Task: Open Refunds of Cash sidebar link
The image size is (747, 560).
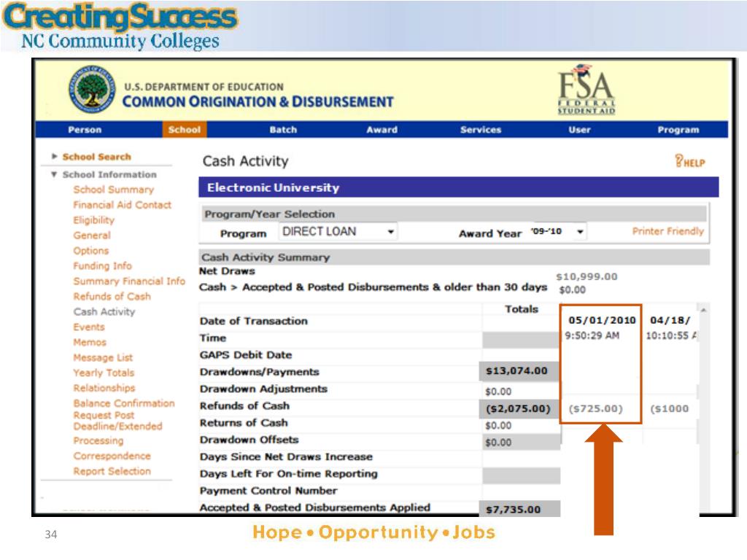Action: click(x=112, y=296)
